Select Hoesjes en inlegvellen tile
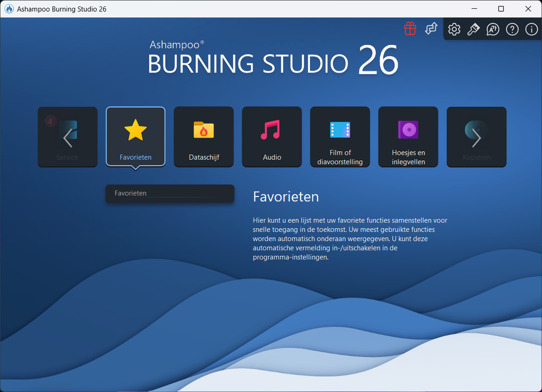The height and width of the screenshot is (392, 542). point(408,137)
